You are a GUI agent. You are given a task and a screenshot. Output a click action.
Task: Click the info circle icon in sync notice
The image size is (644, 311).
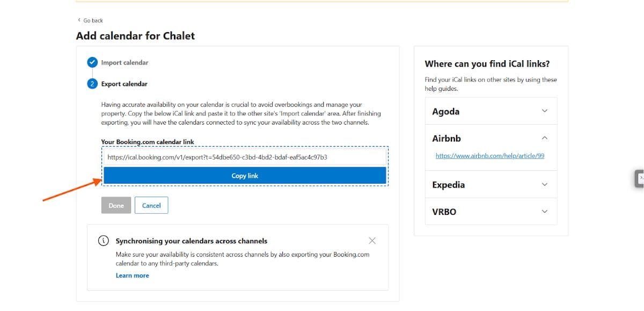click(104, 241)
